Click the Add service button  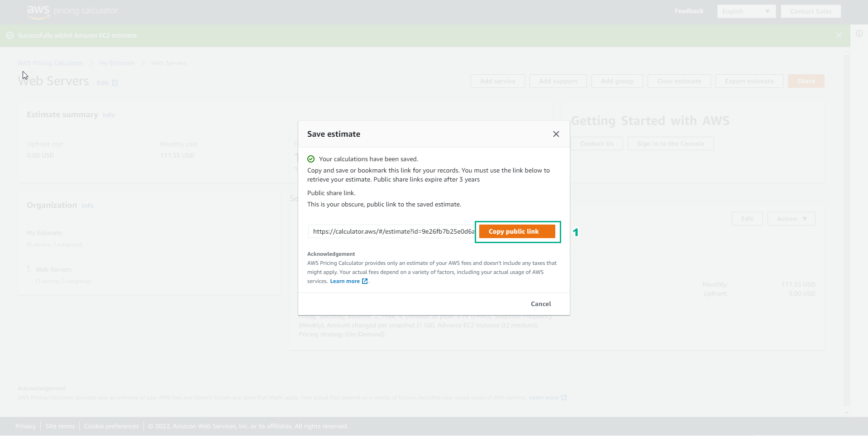pos(497,81)
